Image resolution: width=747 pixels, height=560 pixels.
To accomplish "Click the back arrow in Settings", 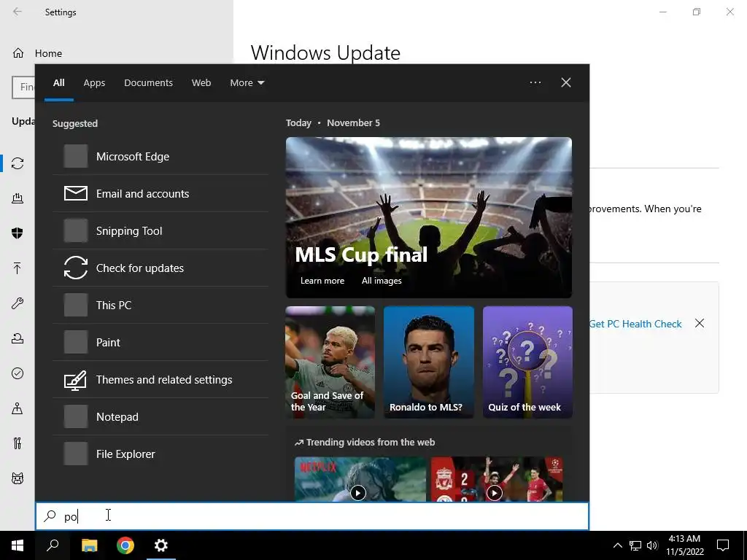I will [x=18, y=12].
